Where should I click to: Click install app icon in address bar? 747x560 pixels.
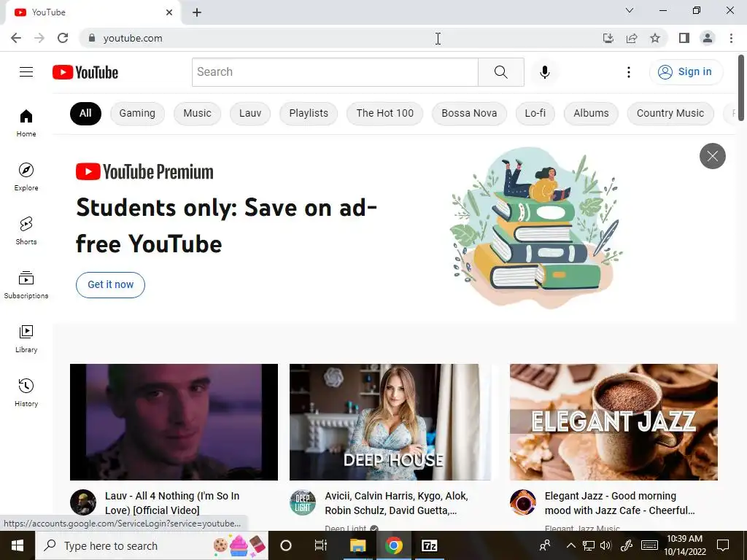608,38
